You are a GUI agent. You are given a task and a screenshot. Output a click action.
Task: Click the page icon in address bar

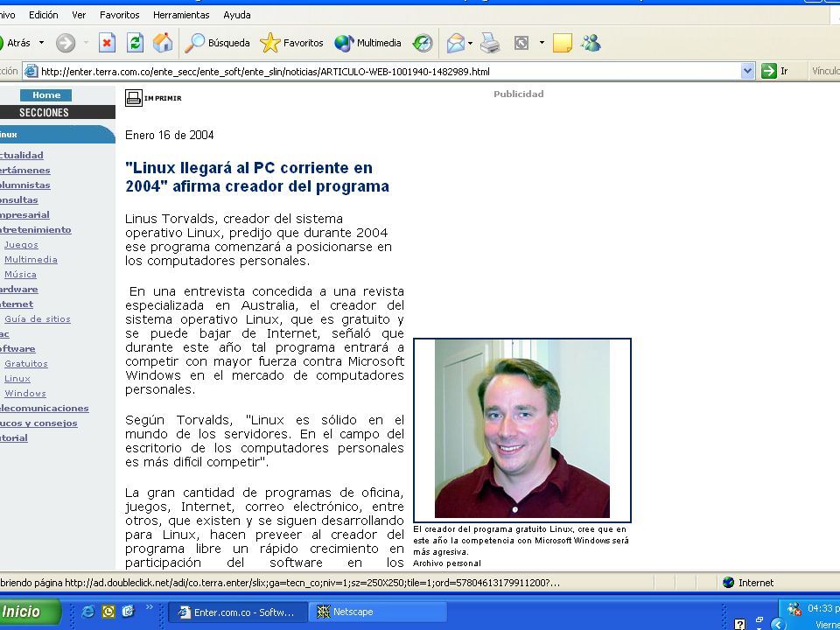tap(31, 71)
